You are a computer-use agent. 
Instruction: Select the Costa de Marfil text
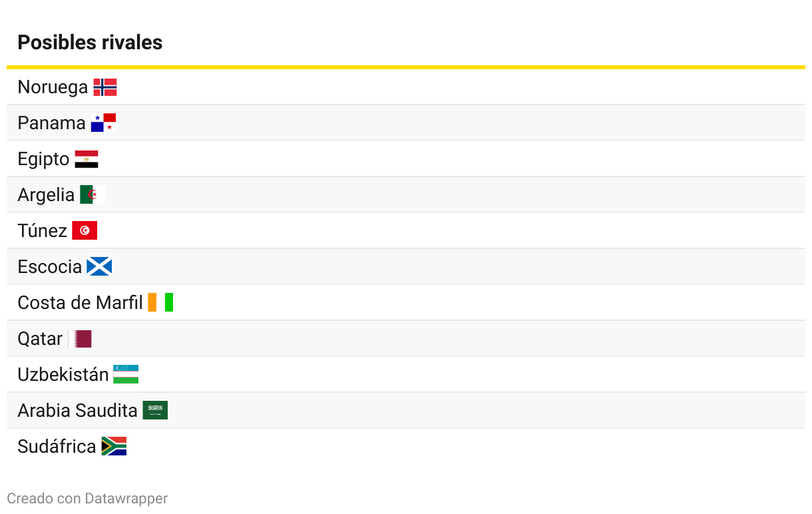click(x=80, y=303)
